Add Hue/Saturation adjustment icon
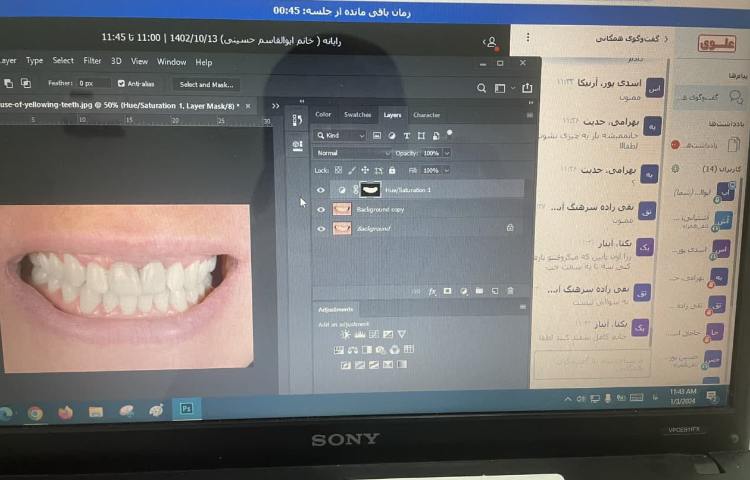This screenshot has height=480, width=750. (x=339, y=350)
